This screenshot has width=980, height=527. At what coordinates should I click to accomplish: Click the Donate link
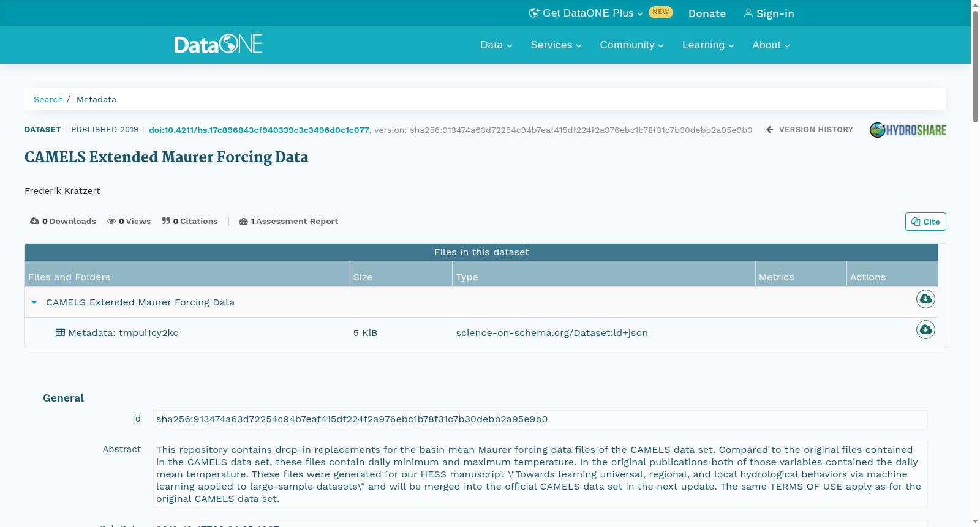(707, 13)
